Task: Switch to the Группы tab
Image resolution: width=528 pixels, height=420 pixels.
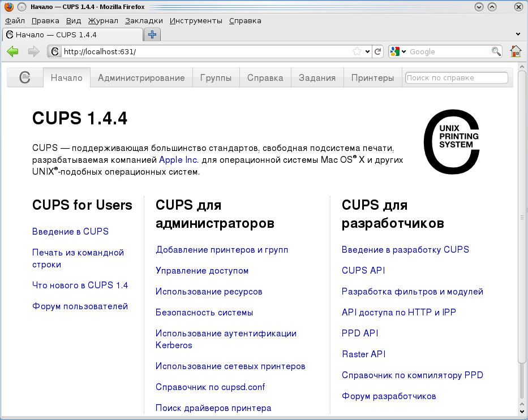Action: (216, 77)
